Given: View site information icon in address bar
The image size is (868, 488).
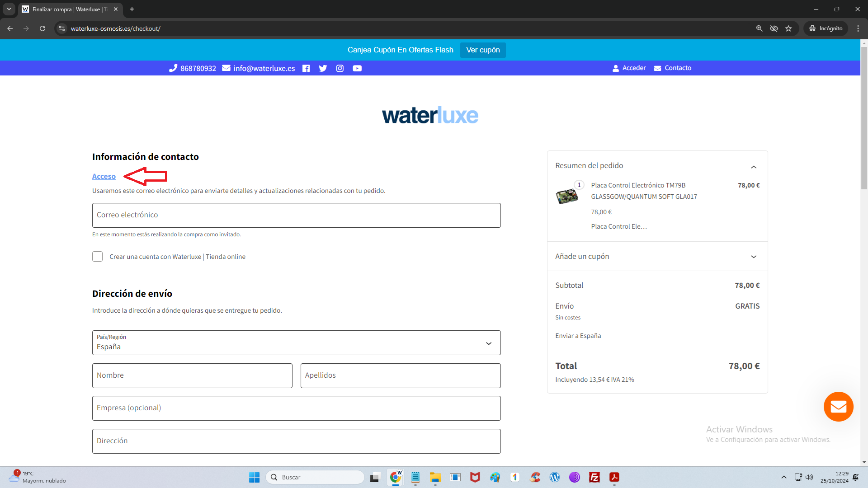Looking at the screenshot, I should (x=62, y=28).
